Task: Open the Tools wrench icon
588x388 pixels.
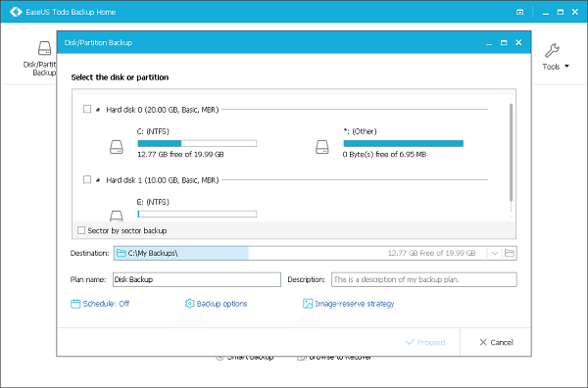Action: coord(552,51)
